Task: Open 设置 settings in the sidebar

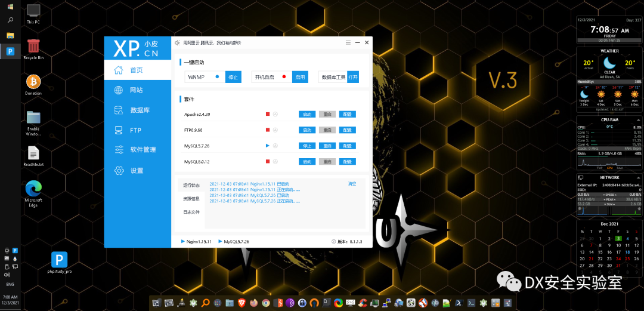Action: click(x=138, y=171)
